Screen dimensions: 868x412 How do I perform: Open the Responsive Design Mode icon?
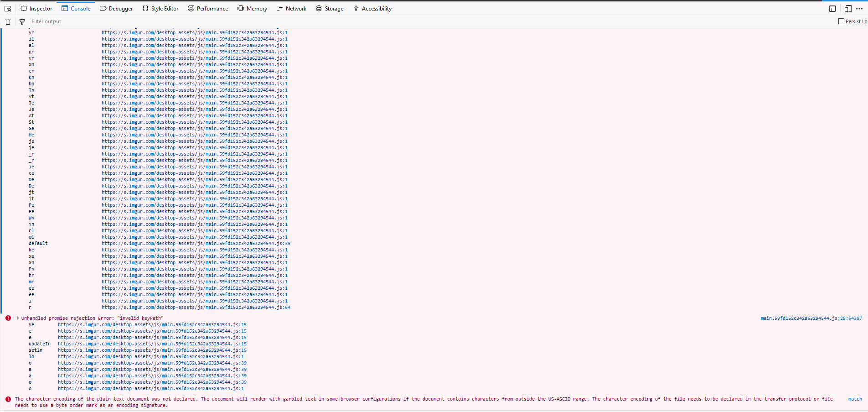pyautogui.click(x=847, y=8)
